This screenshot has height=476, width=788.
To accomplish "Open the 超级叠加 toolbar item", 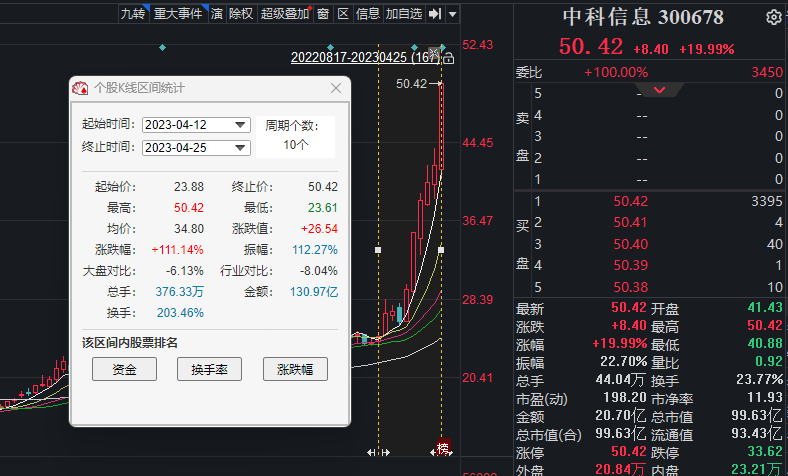I will (x=285, y=14).
